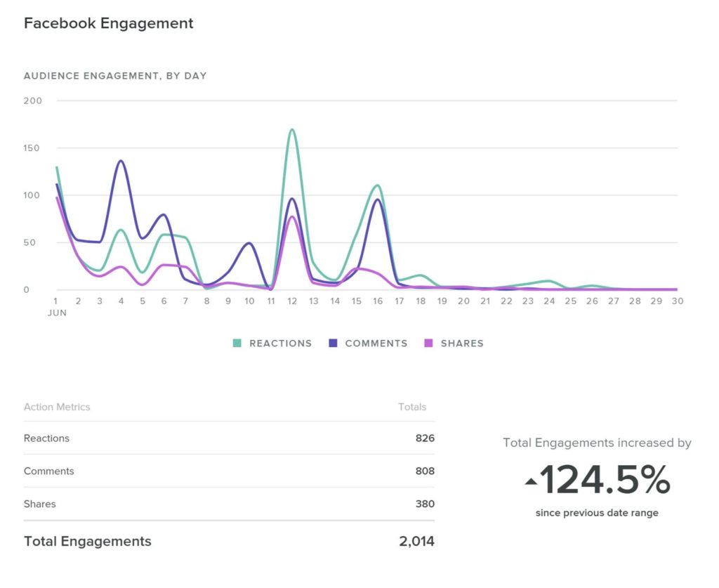719x588 pixels.
Task: Toggle the SHARES legend label
Action: pyautogui.click(x=462, y=344)
